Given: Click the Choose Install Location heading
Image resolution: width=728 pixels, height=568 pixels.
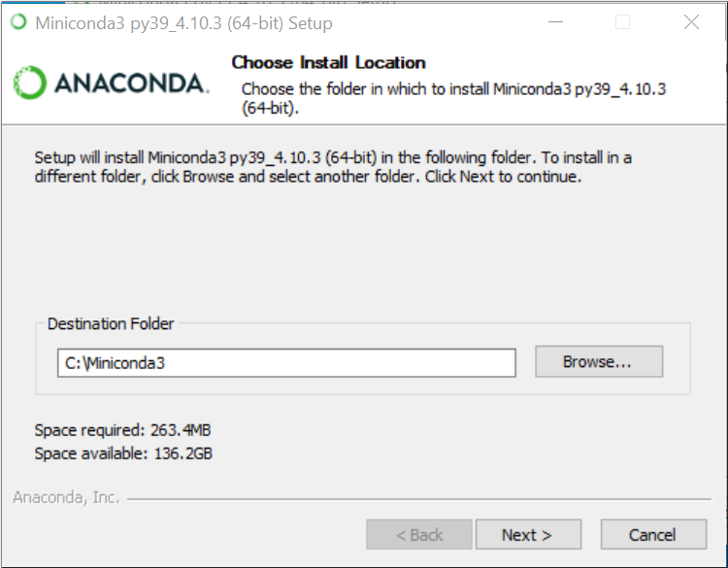Looking at the screenshot, I should tap(329, 63).
